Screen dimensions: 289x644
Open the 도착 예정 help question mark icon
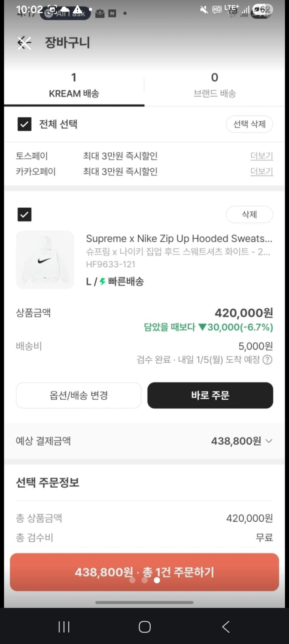click(268, 360)
